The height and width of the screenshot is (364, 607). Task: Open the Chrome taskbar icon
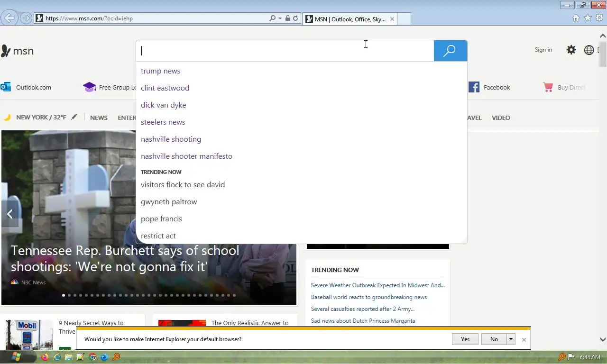click(x=92, y=357)
